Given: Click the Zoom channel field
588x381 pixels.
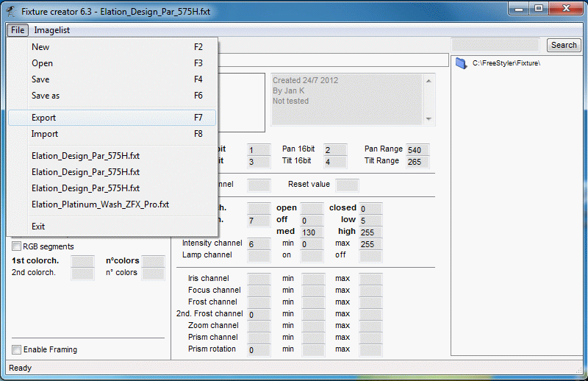Looking at the screenshot, I should [259, 326].
